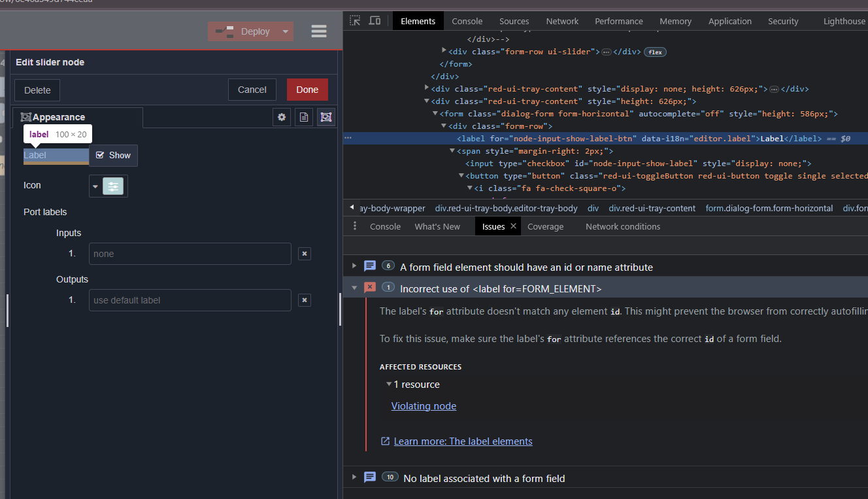Collapse the 1 resource section
Screen dimensions: 868x499
click(389, 385)
